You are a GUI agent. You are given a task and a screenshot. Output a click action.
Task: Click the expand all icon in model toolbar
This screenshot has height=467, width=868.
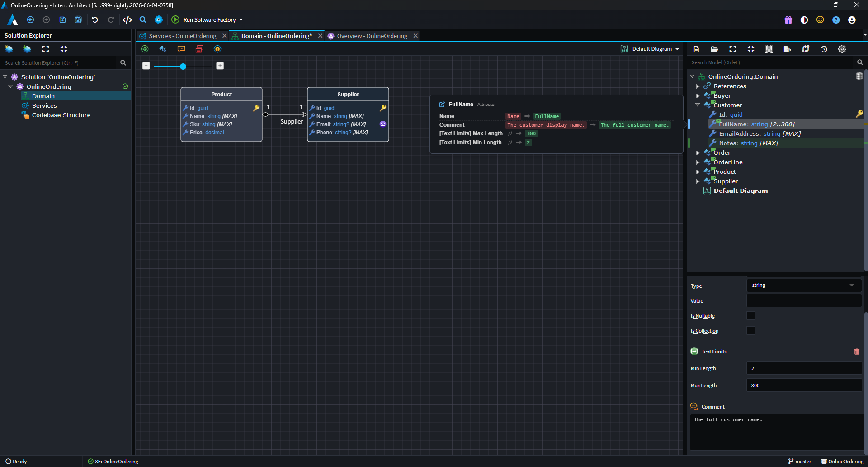pyautogui.click(x=733, y=49)
